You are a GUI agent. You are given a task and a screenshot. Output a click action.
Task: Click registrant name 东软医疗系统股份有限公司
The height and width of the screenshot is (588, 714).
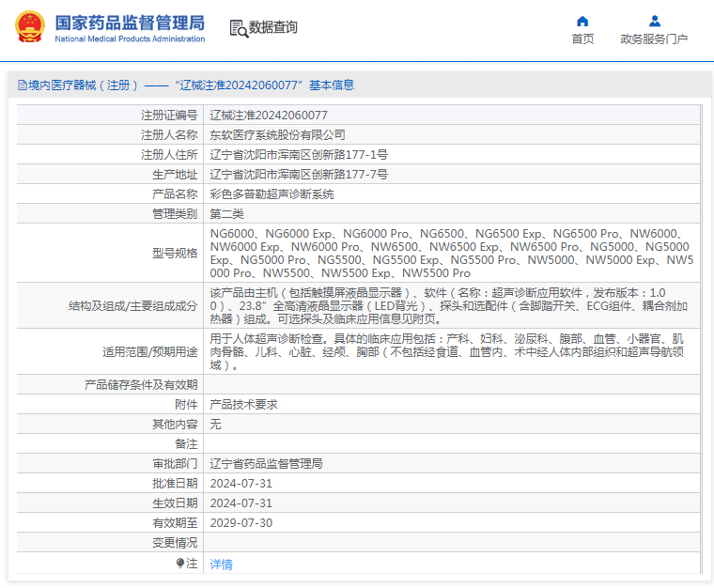tap(277, 135)
